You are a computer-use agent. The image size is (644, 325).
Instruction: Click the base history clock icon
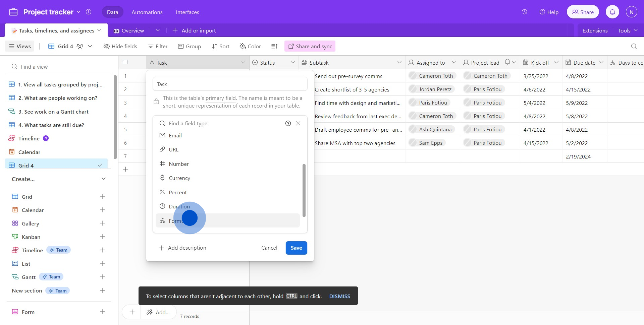coord(524,12)
